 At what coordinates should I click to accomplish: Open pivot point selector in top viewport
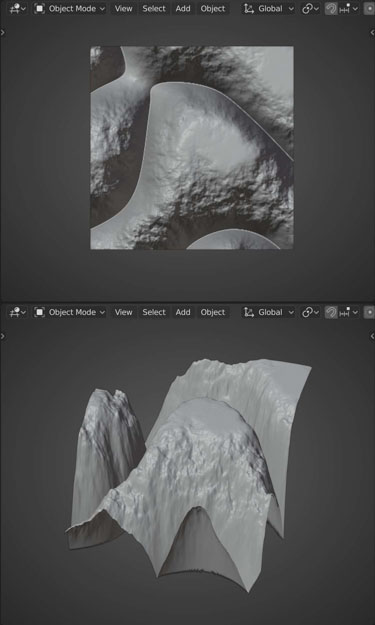[x=310, y=8]
